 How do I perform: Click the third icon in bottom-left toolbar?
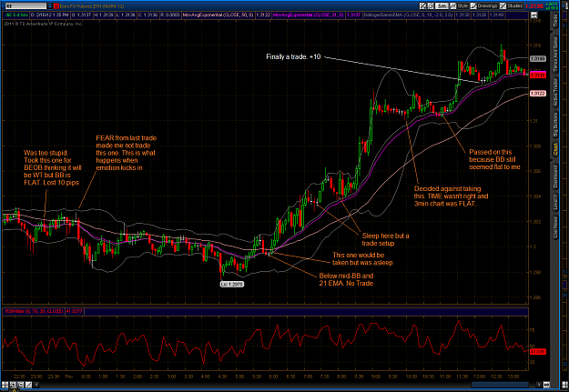click(21, 385)
